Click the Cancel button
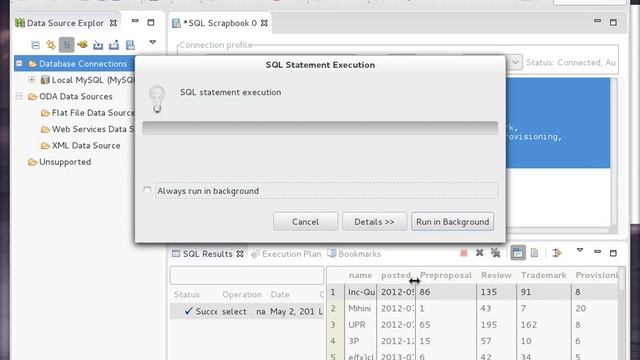Screen dimensions: 640x360 point(305,222)
